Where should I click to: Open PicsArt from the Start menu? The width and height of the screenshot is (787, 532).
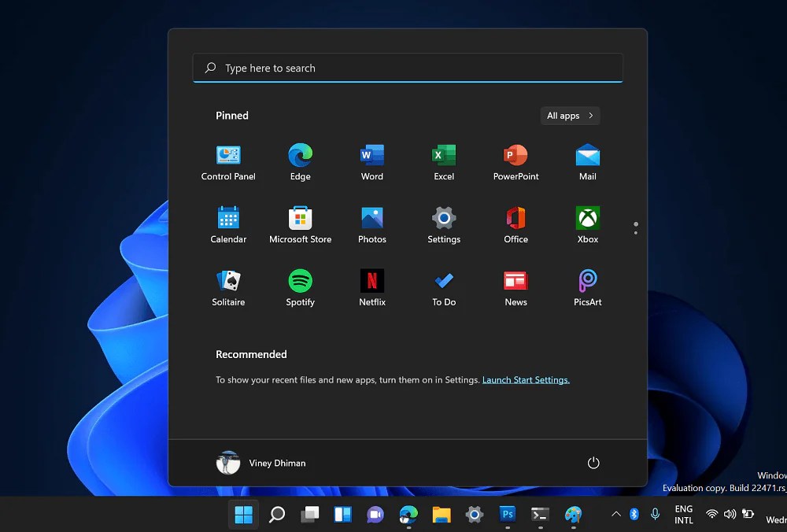[586, 281]
